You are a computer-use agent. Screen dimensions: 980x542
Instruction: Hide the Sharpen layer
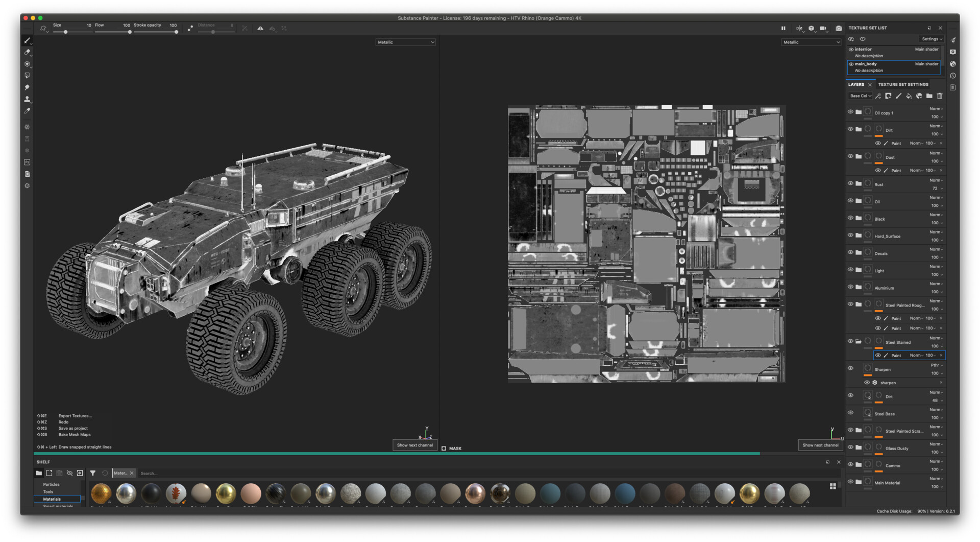(x=850, y=368)
